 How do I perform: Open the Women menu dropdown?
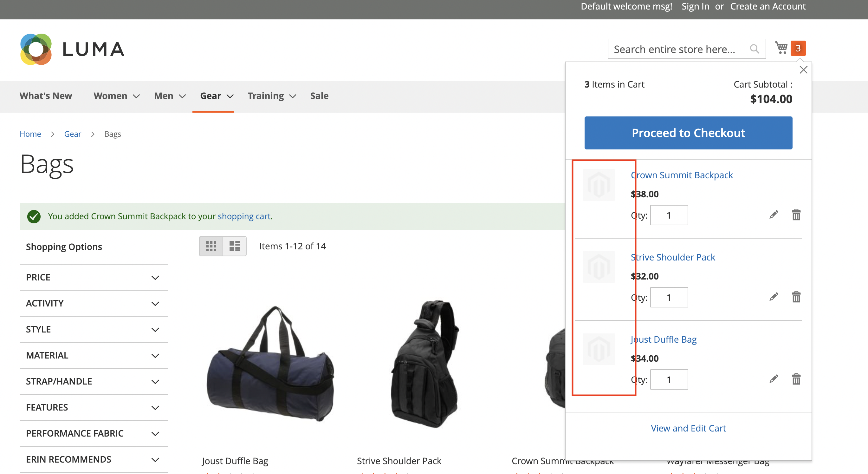click(x=116, y=96)
